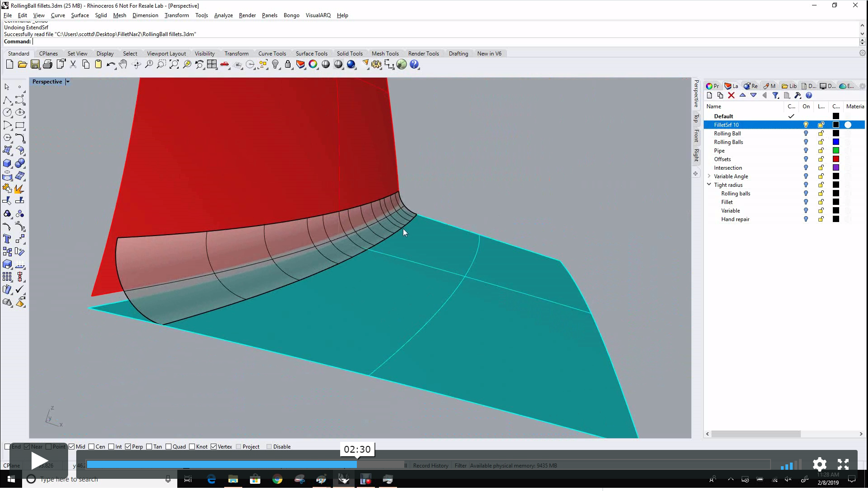
Task: Click the Zoom Extents icon
Action: [x=174, y=65]
